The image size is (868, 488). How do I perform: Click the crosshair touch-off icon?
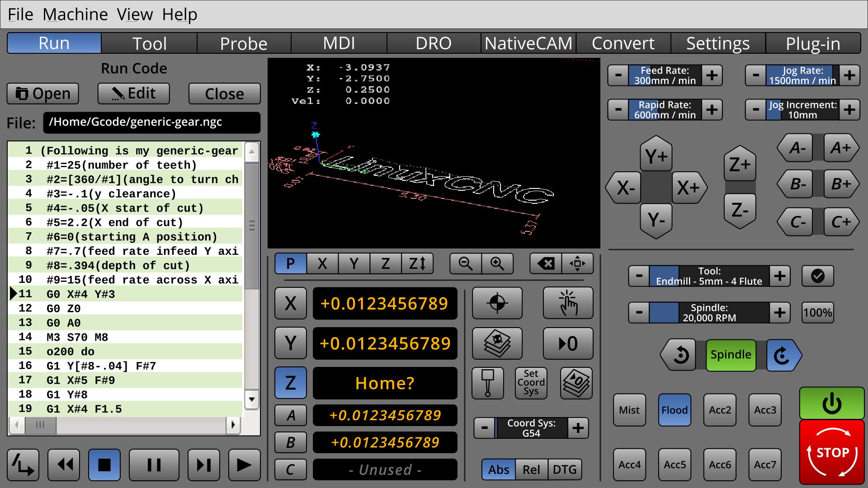[497, 303]
